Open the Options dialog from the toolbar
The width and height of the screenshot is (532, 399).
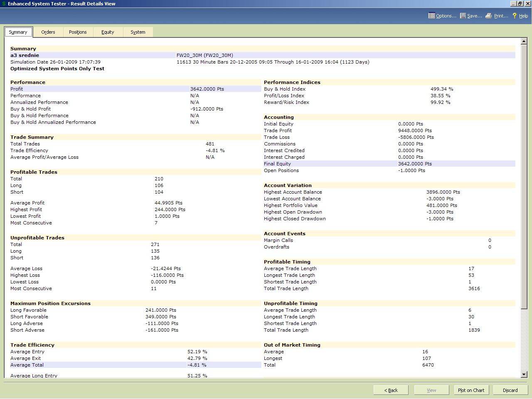[x=442, y=16]
